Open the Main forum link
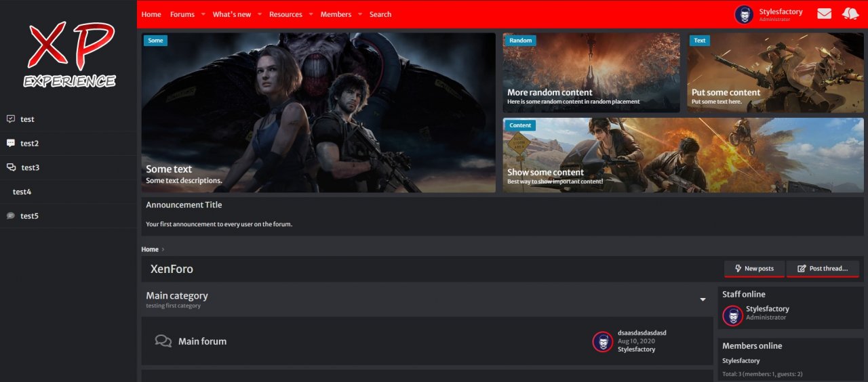The height and width of the screenshot is (382, 868). [x=202, y=341]
